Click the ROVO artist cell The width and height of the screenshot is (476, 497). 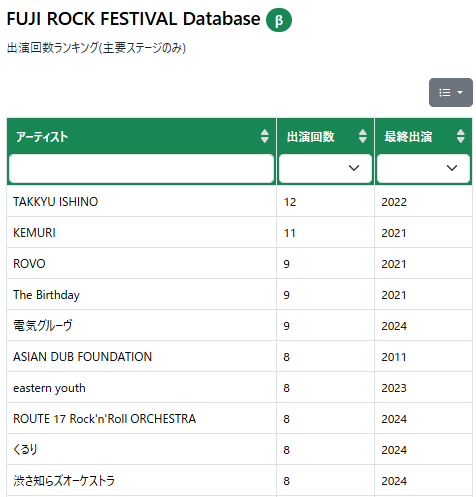pos(142,263)
